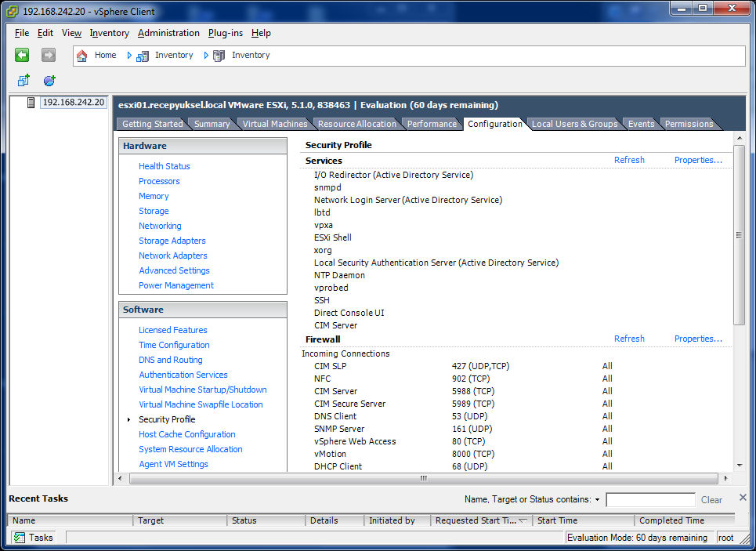
Task: Click the vertical scrollbar thumb in the Configuration pane
Action: pyautogui.click(x=739, y=235)
